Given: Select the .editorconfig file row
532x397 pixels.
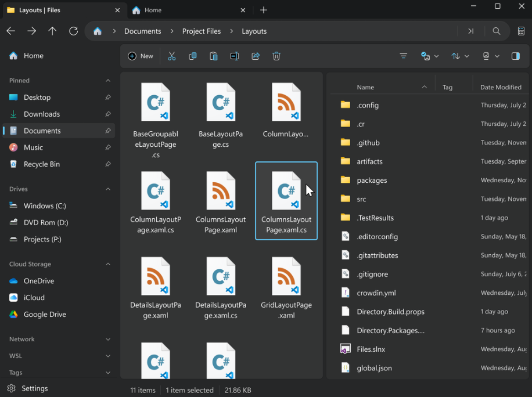Looking at the screenshot, I should (430, 237).
